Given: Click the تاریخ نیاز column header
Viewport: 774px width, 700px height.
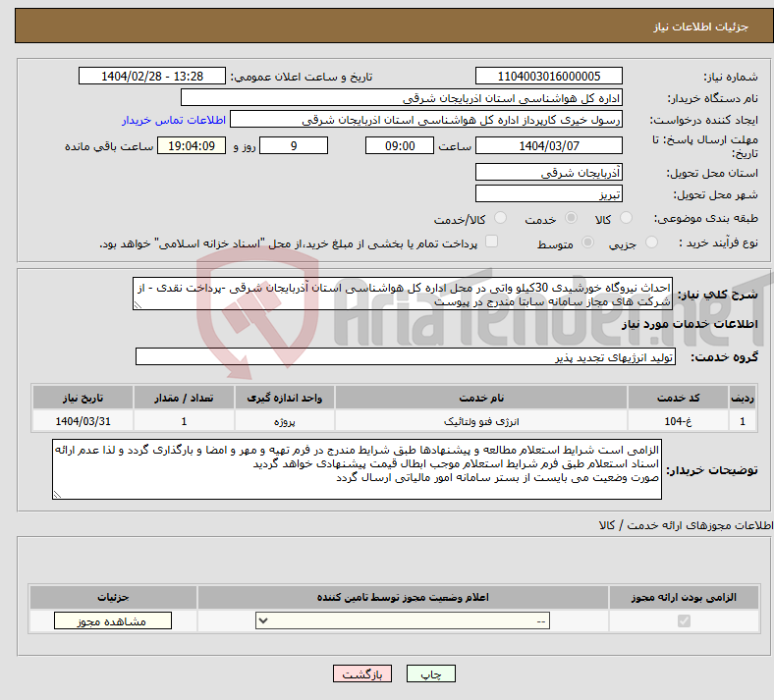Looking at the screenshot, I should pos(83,398).
